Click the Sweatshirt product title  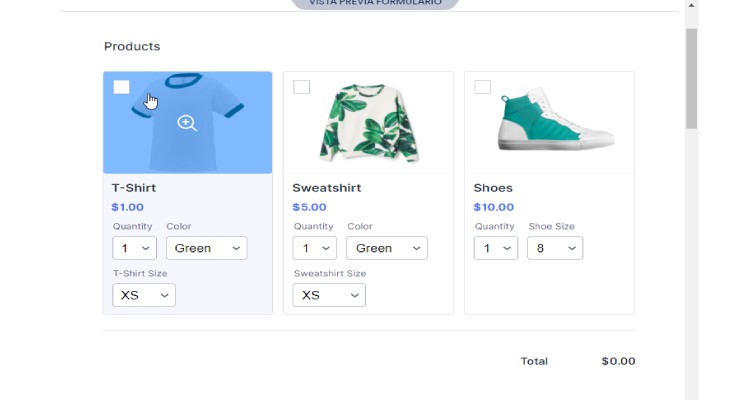coord(326,188)
